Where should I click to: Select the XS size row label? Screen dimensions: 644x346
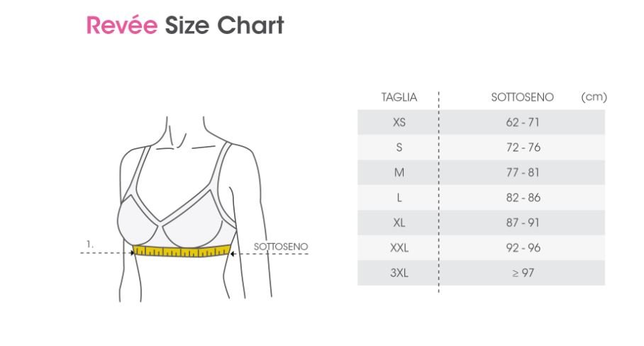(399, 123)
